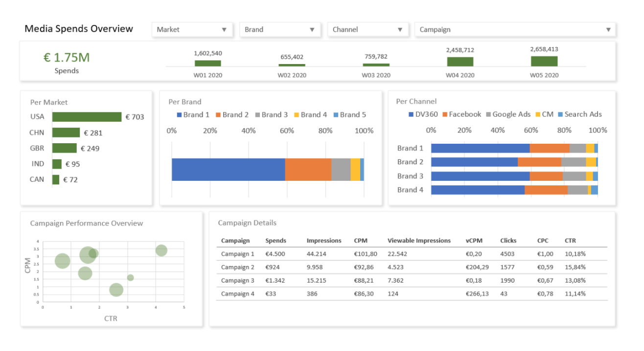Screen dimensions: 644x351
Task: Click the W05 2020 spend bar
Action: coord(544,61)
